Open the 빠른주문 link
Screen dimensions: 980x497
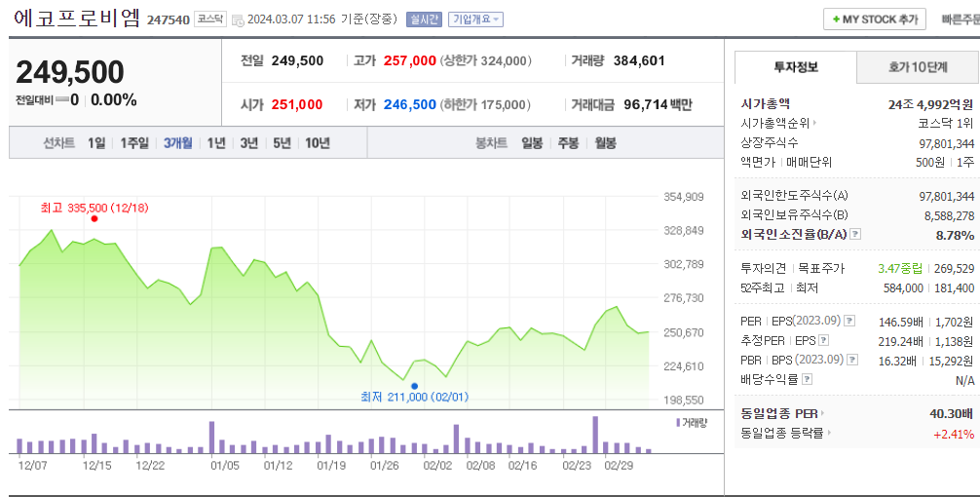(x=961, y=19)
